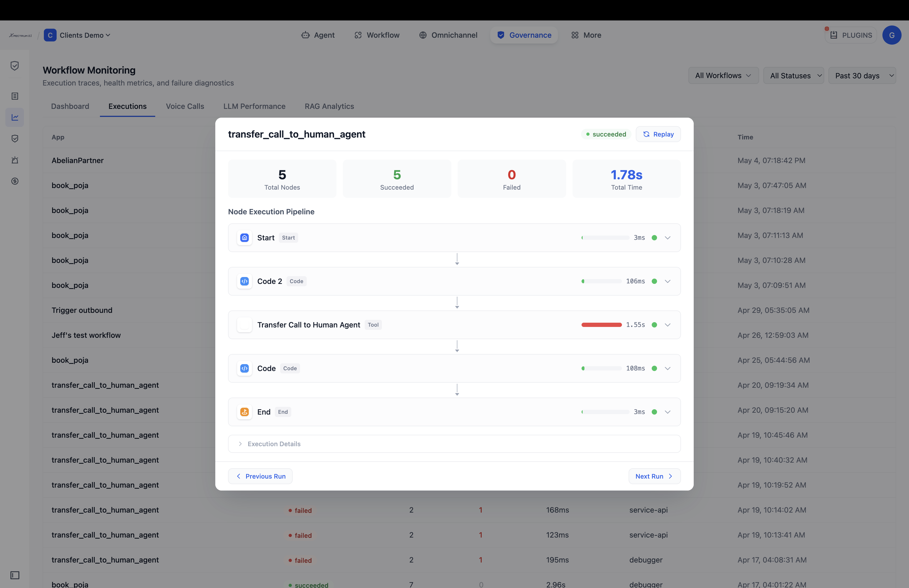Click the Code node 108ms green status dot
Viewport: 909px width, 588px height.
point(654,368)
